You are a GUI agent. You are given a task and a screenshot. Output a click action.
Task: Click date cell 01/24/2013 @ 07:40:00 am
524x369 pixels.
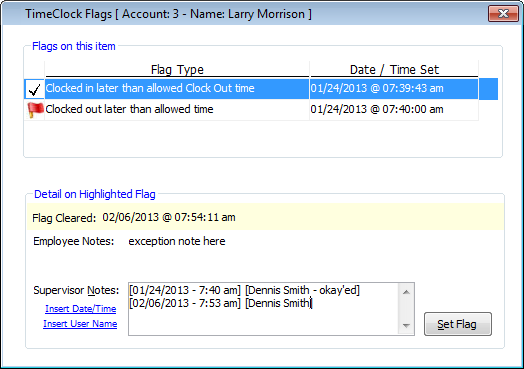[394, 109]
